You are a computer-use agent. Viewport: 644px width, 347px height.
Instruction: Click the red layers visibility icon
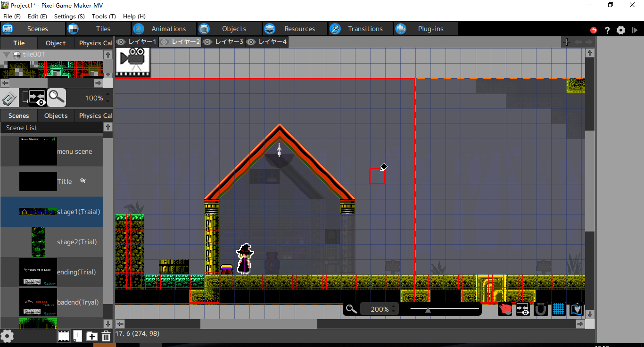pos(505,309)
